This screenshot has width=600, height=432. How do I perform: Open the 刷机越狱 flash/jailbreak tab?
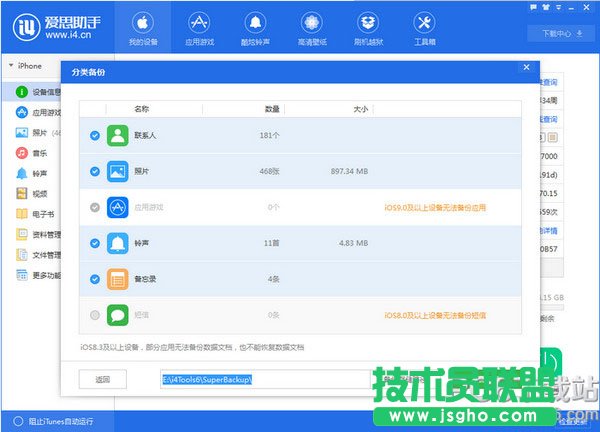(x=368, y=28)
